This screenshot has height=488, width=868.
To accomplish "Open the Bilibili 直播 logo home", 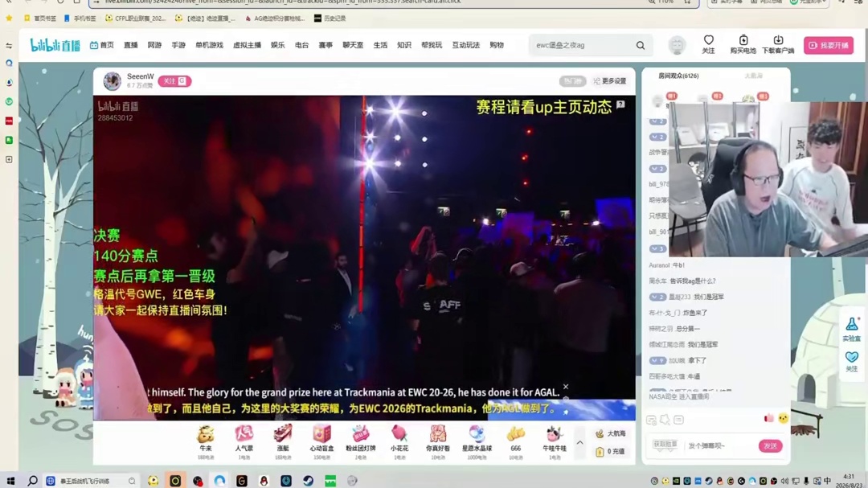I will (x=55, y=45).
